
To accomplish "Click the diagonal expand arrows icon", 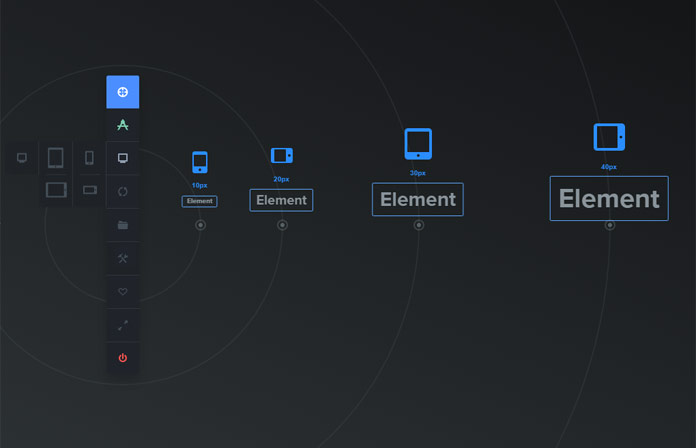I will point(122,325).
